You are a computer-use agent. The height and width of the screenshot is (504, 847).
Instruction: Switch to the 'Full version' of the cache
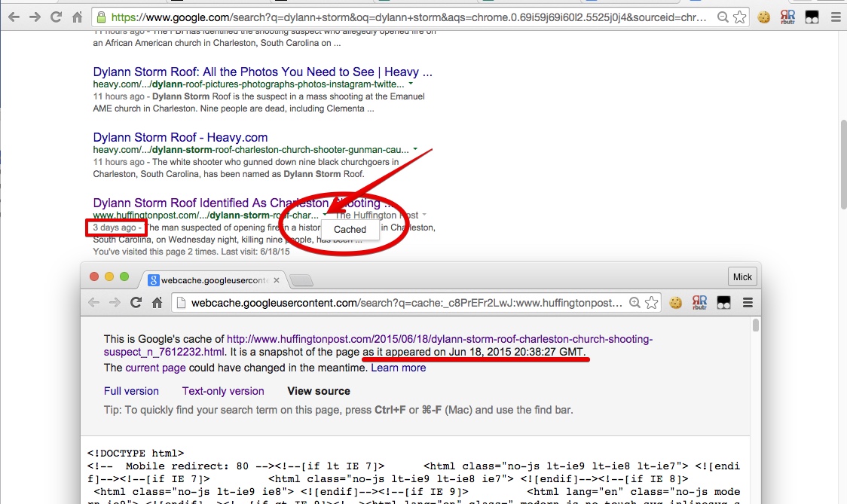[131, 390]
